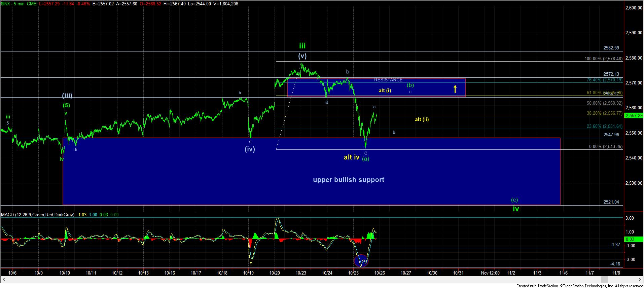Viewport: 644px width, 288px height.
Task: Click the scrollbar right arrow
Action: (x=640, y=280)
